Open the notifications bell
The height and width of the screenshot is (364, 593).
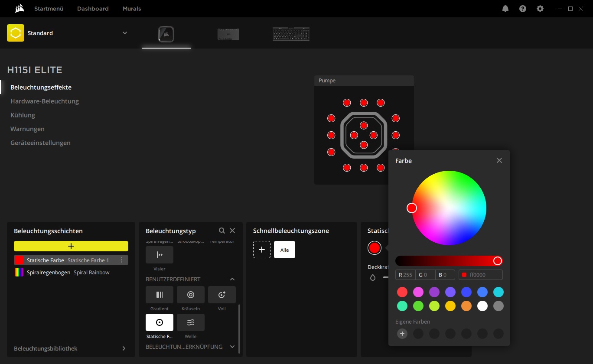click(505, 9)
